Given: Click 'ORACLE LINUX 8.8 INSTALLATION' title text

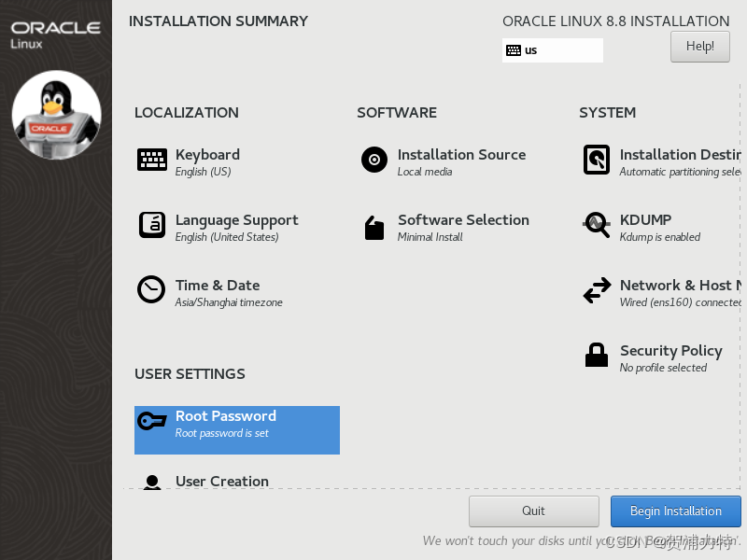Looking at the screenshot, I should click(616, 21).
